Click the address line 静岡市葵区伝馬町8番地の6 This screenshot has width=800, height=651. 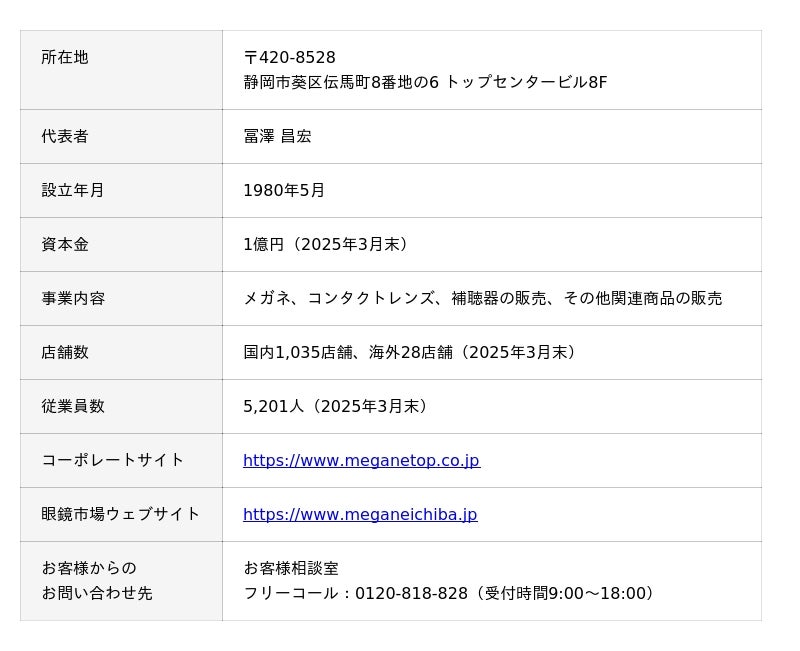point(341,82)
